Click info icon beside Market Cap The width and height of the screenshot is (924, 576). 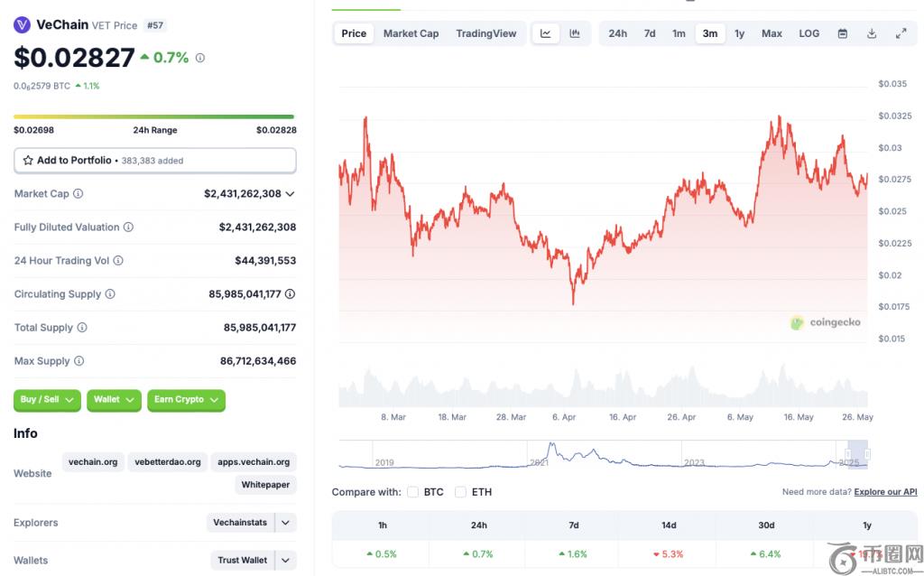(79, 194)
